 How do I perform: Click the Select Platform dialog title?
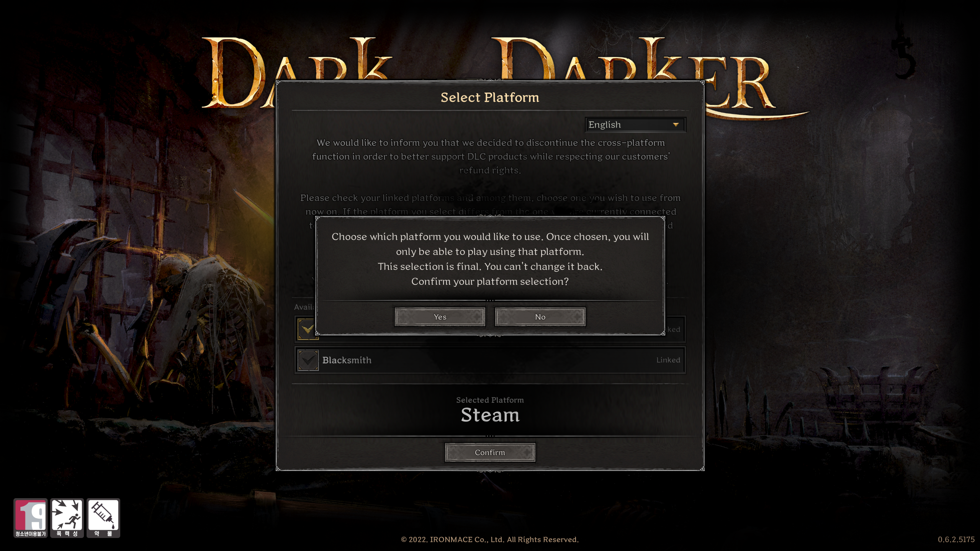click(490, 97)
